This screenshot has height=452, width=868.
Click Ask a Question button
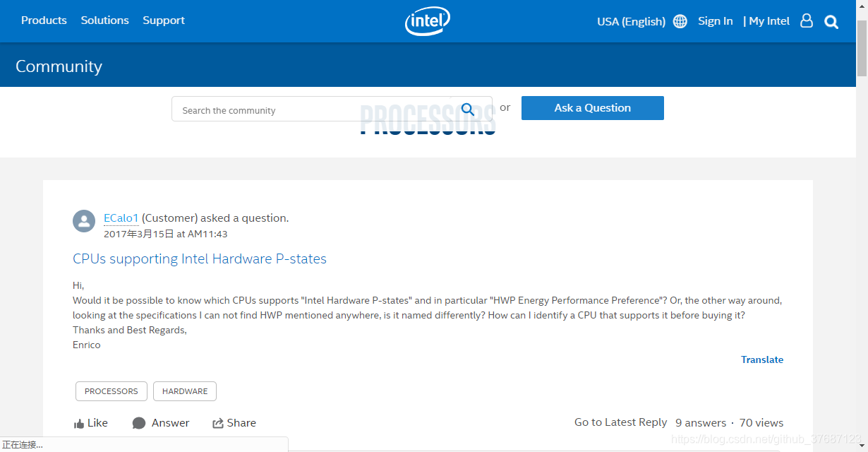click(x=593, y=108)
